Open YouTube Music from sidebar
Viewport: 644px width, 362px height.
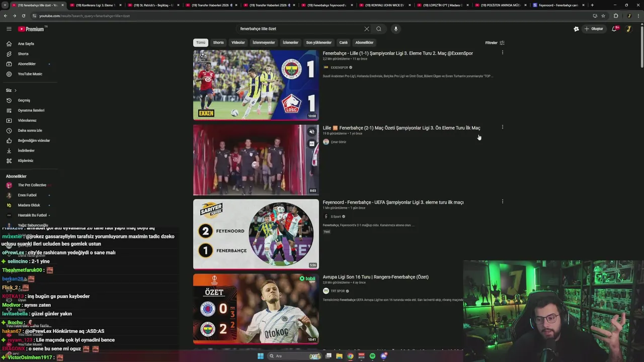(x=30, y=74)
